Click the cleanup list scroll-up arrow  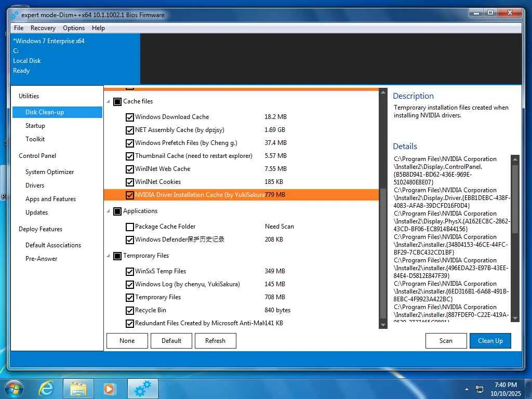pos(383,92)
